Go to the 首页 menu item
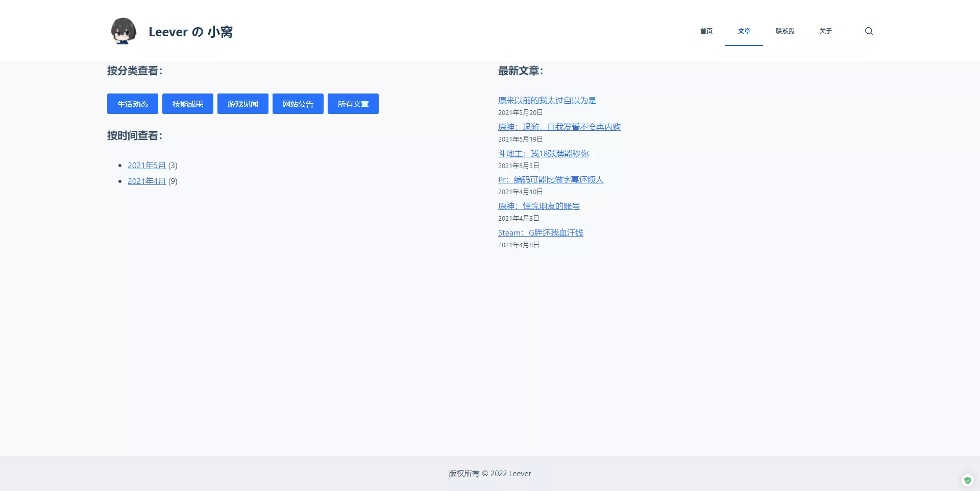The height and width of the screenshot is (491, 980). coord(706,31)
